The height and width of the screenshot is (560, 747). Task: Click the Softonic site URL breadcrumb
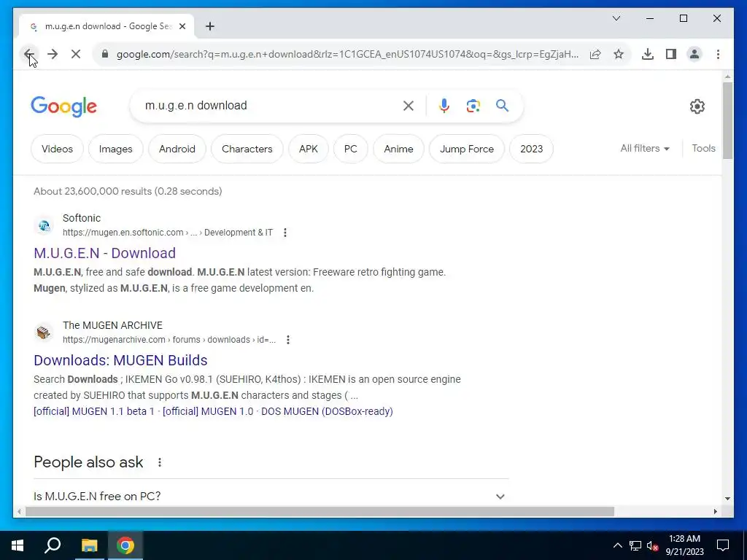coord(168,233)
